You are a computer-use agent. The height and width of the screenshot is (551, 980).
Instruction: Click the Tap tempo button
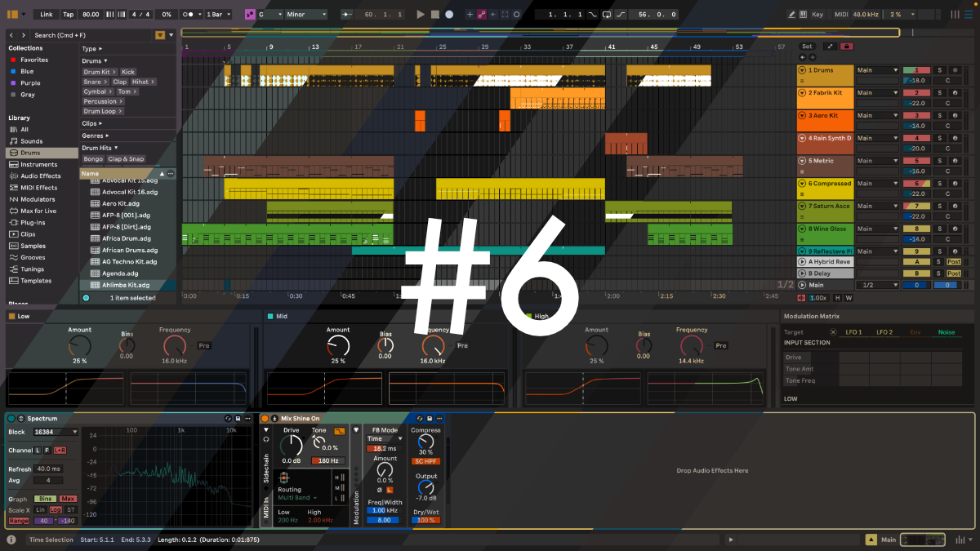[x=69, y=15]
